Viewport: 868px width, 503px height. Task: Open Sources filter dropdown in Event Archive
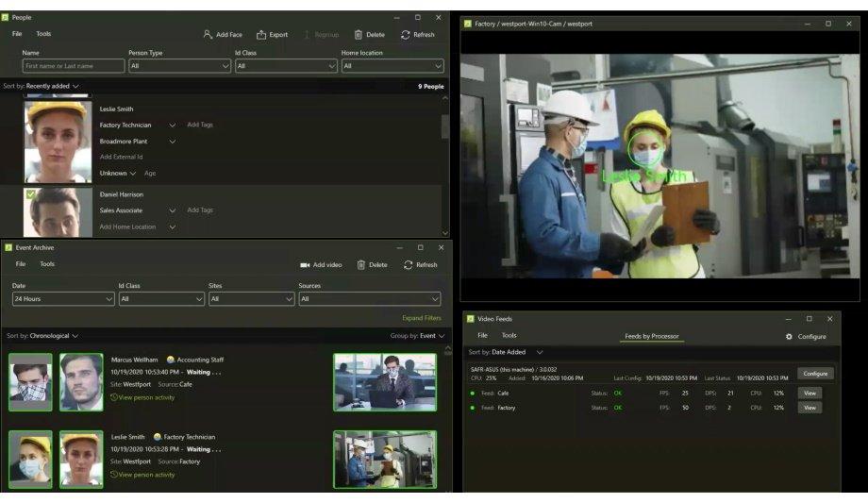tap(370, 298)
